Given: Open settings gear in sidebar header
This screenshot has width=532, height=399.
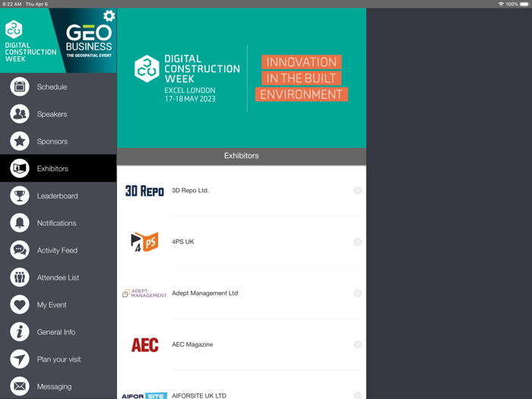Looking at the screenshot, I should (109, 16).
